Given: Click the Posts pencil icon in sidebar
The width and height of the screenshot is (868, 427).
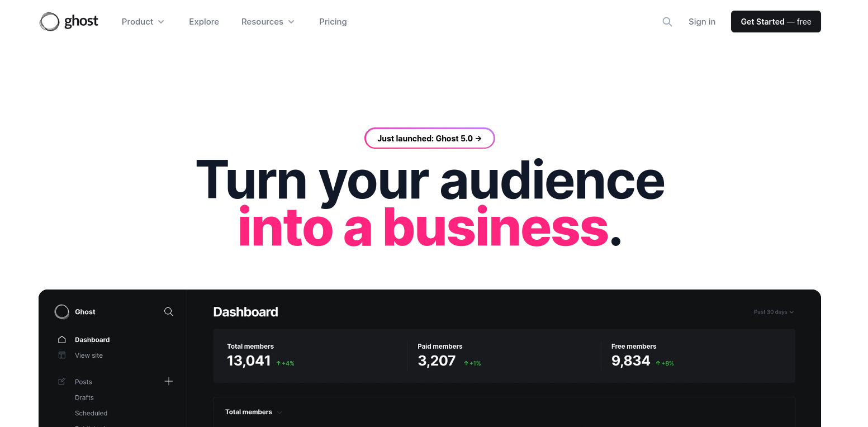Looking at the screenshot, I should tap(62, 382).
